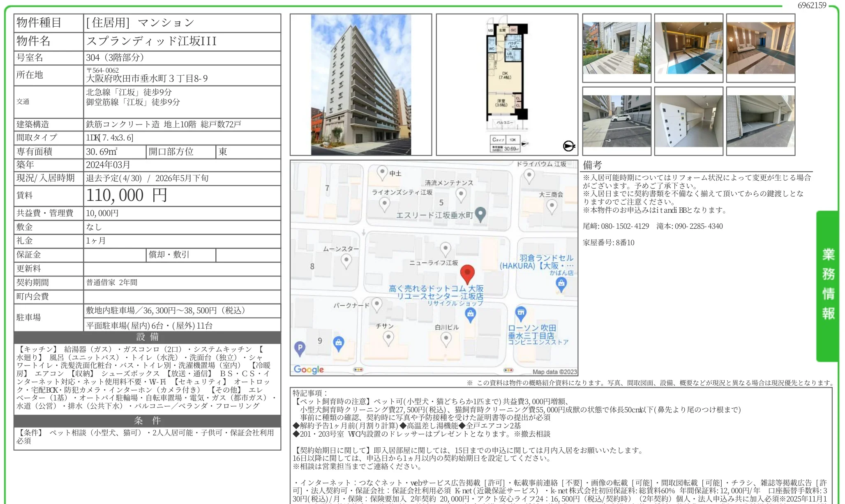Click the Hakura randoseru bag shop icon
This screenshot has width=845, height=504.
tap(561, 283)
